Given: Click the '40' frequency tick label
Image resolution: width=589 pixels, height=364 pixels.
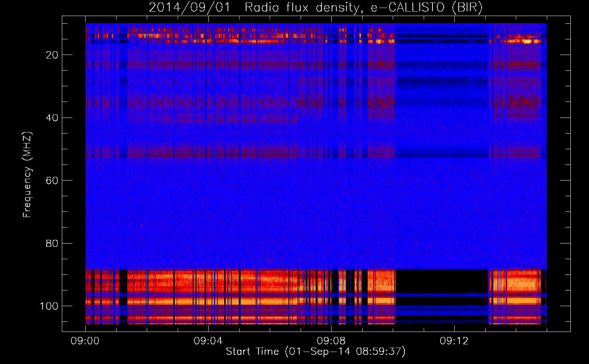Looking at the screenshot, I should (x=52, y=118).
